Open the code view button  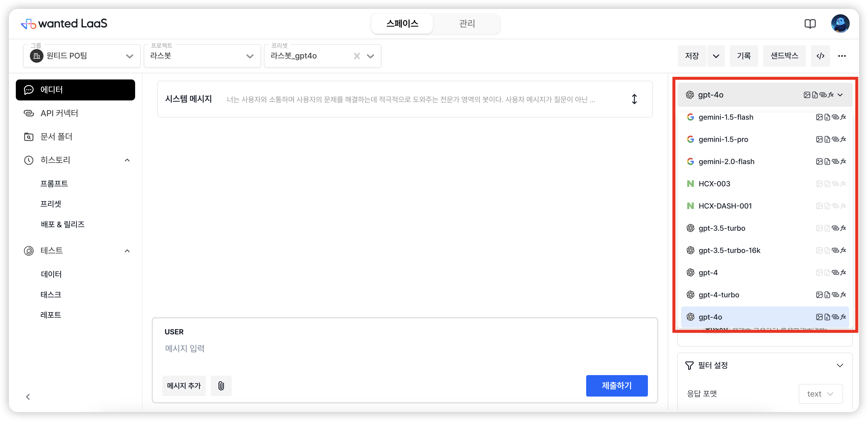[821, 56]
